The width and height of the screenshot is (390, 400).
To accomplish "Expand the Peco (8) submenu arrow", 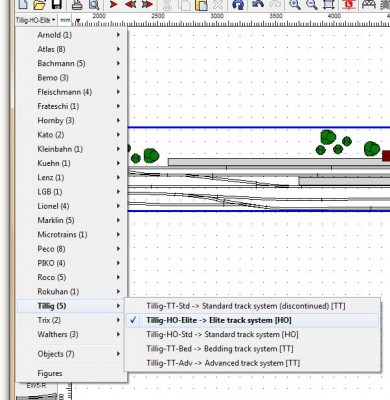I will 118,249.
